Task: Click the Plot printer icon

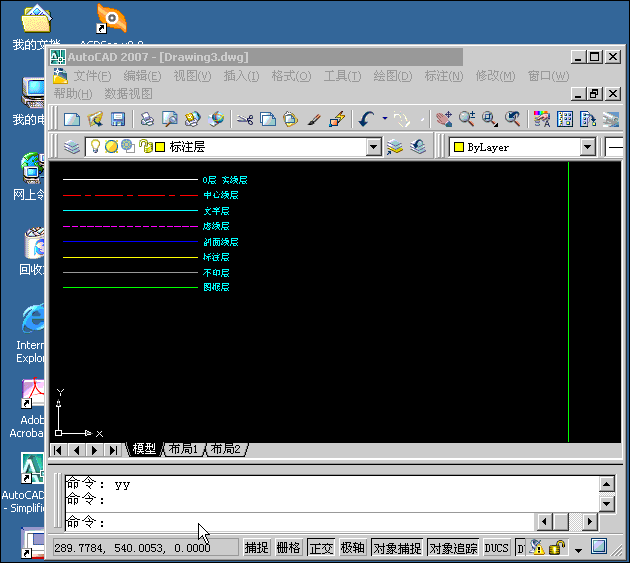Action: [147, 119]
